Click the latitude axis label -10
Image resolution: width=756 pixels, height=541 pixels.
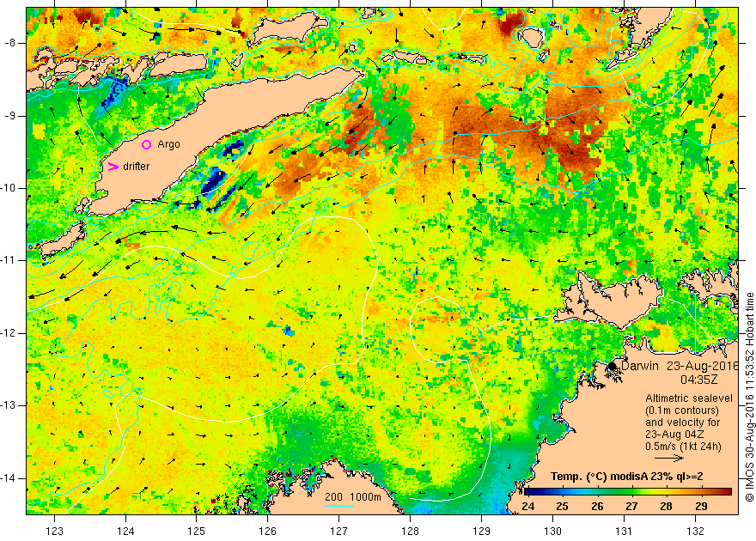9,188
